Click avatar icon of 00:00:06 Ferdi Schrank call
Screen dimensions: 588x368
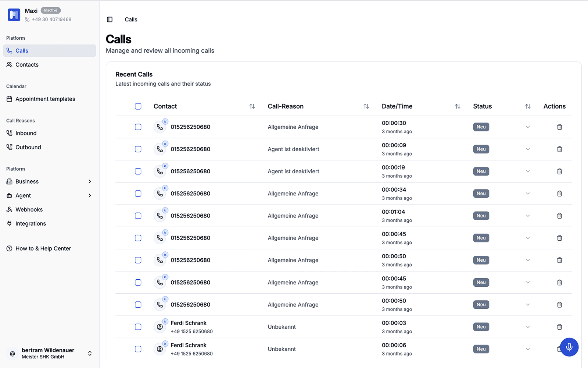click(160, 349)
